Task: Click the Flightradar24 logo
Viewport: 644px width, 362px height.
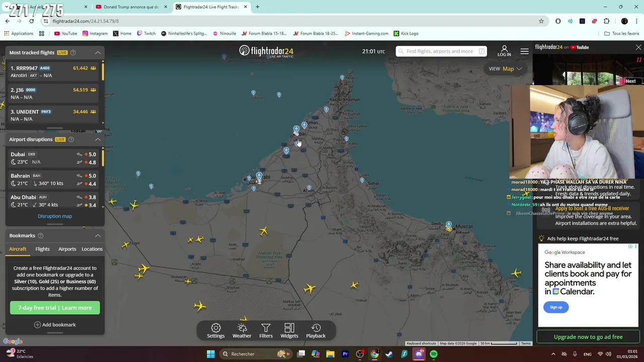Action: (x=266, y=51)
